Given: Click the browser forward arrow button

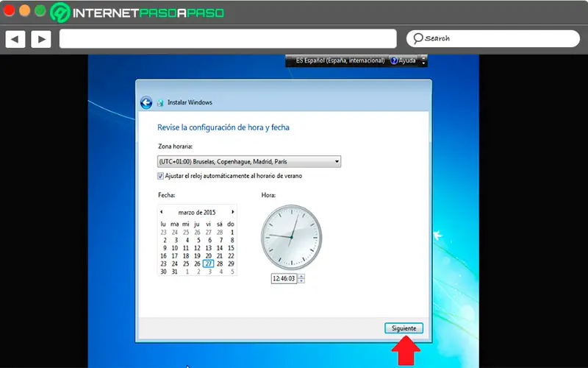Looking at the screenshot, I should pyautogui.click(x=41, y=39).
